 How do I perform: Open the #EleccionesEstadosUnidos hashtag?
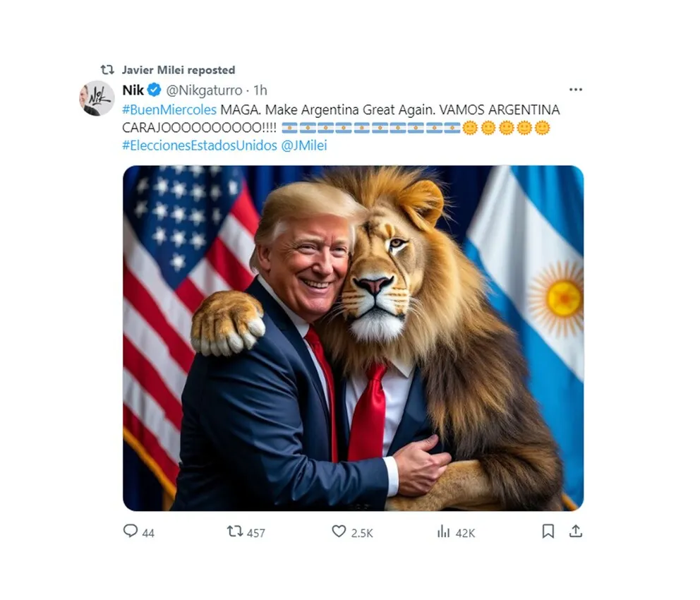[200, 146]
